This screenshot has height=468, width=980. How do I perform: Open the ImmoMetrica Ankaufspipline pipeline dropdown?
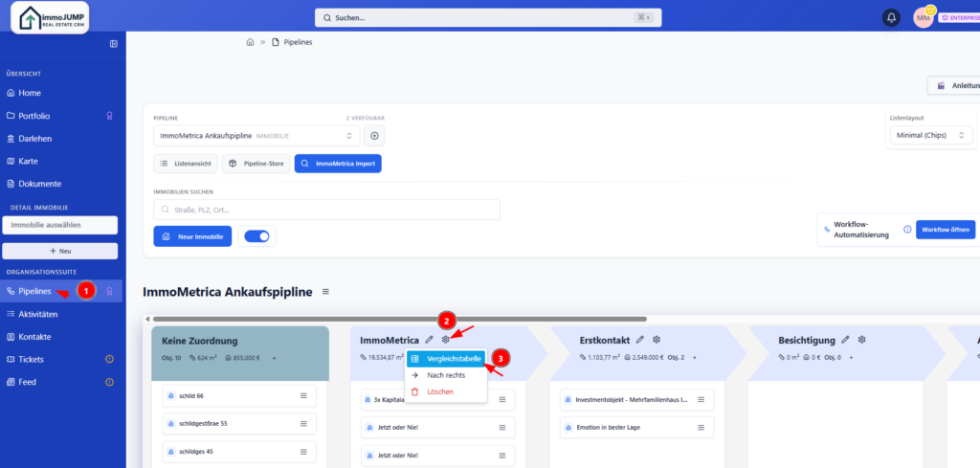256,136
